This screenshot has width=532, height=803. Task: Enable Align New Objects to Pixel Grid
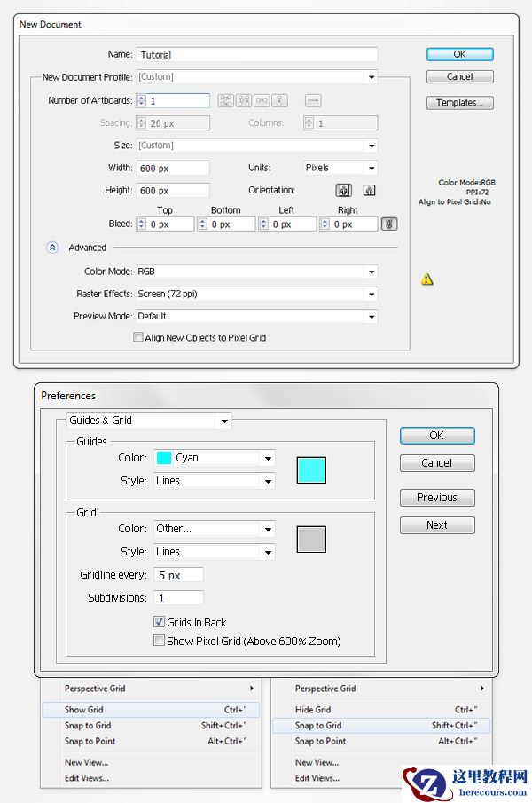click(137, 337)
